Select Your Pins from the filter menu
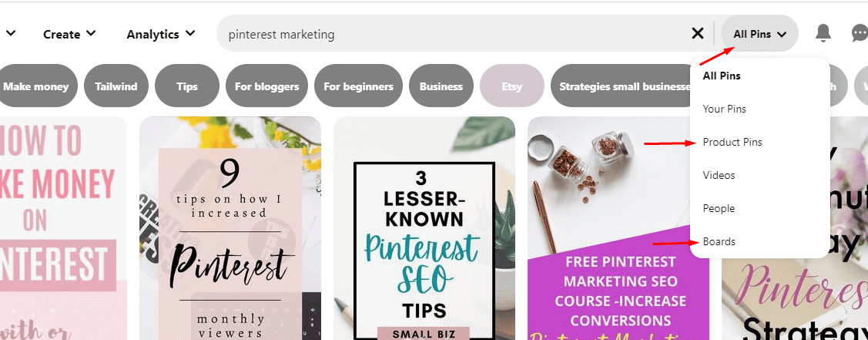This screenshot has height=340, width=868. coord(724,109)
